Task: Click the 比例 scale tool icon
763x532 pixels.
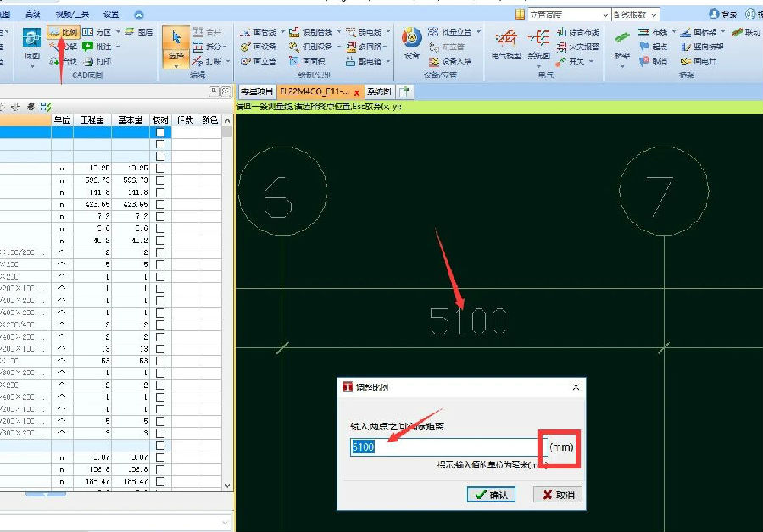Action: coord(64,32)
